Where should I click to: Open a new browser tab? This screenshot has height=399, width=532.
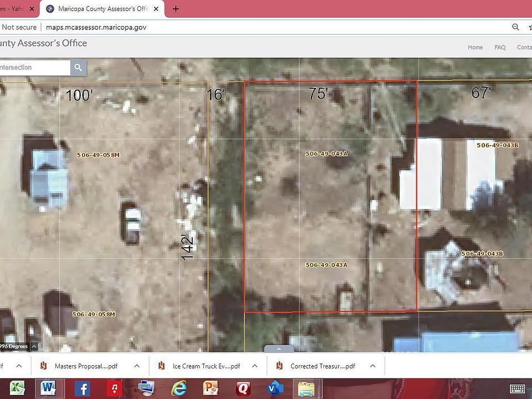click(x=176, y=9)
